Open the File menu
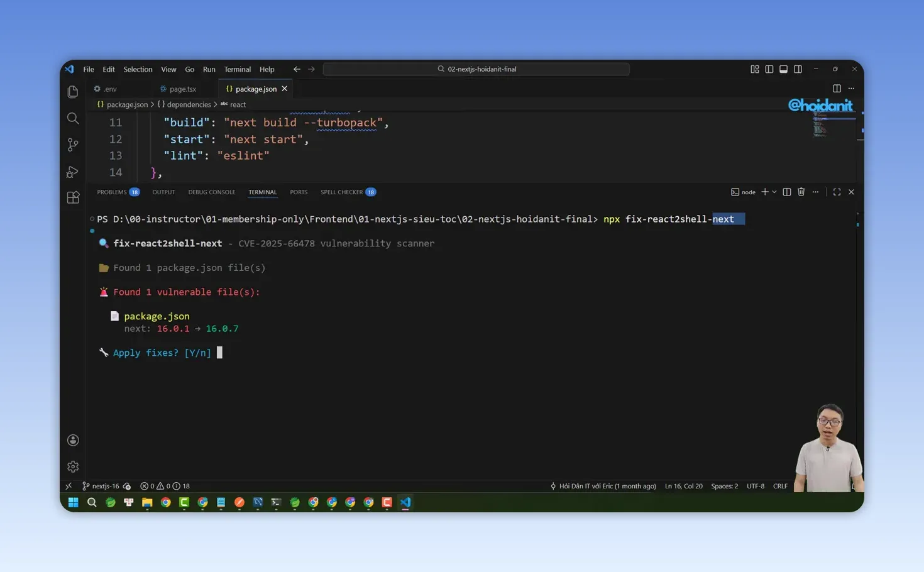The image size is (924, 572). point(89,69)
